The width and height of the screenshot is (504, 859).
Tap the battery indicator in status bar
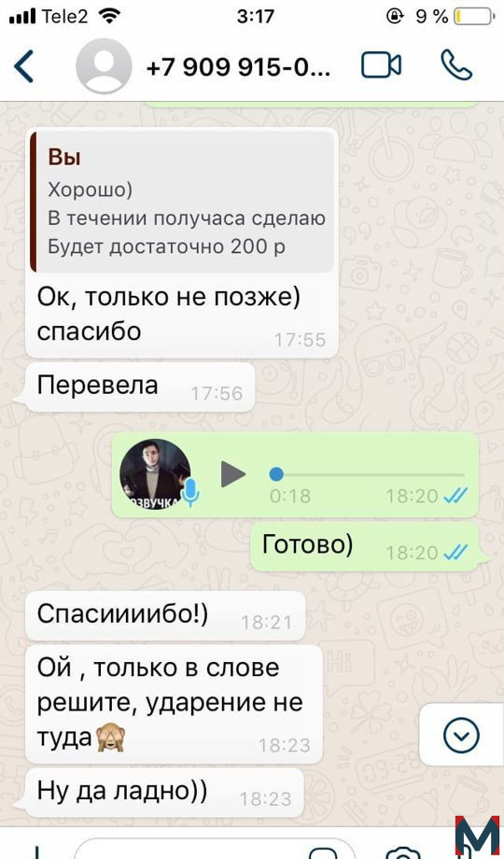(474, 17)
